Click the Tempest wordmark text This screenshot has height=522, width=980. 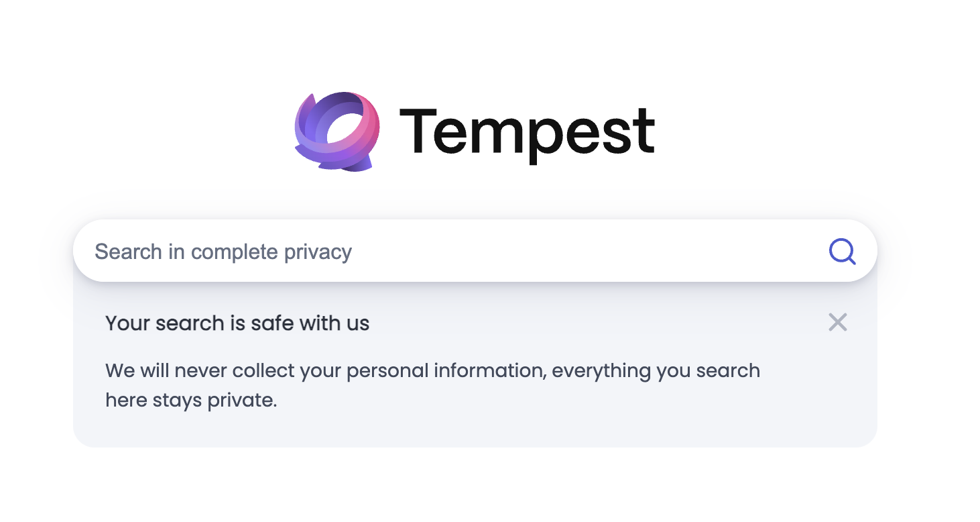coord(527,134)
